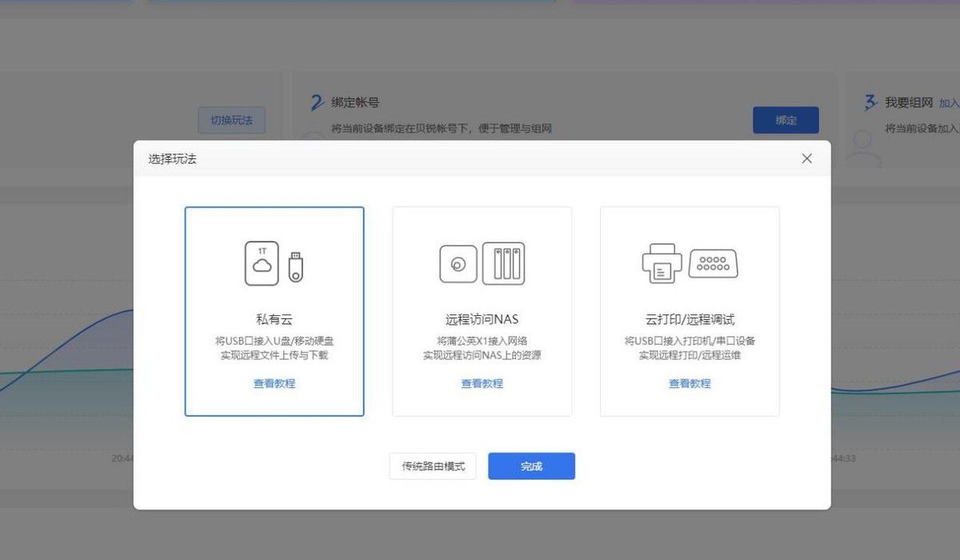Click the 绑定帐号 step heading
The height and width of the screenshot is (560, 960).
(355, 102)
